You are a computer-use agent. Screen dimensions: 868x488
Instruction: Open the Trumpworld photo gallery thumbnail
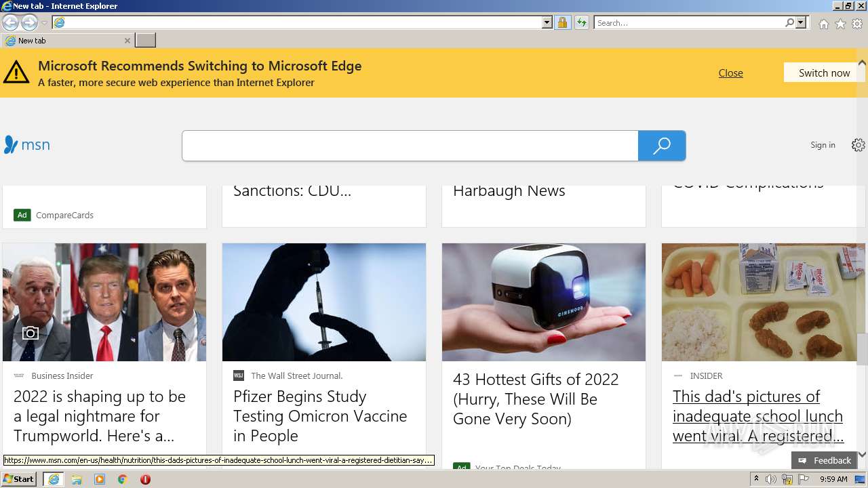pos(104,302)
